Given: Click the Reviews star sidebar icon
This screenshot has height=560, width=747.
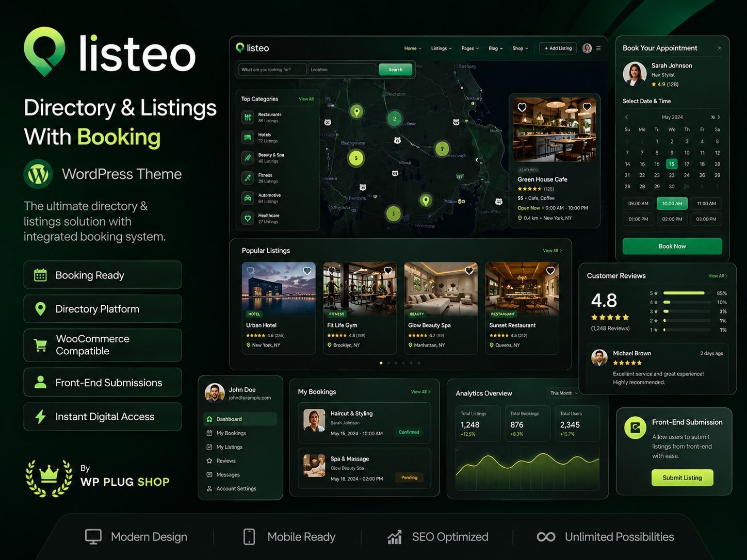Looking at the screenshot, I should click(209, 461).
